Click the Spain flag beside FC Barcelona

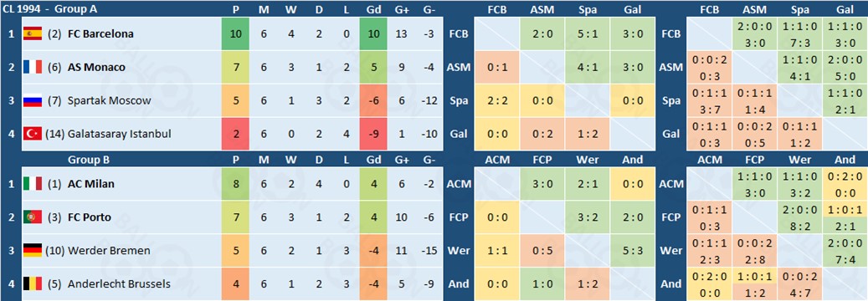click(x=33, y=34)
